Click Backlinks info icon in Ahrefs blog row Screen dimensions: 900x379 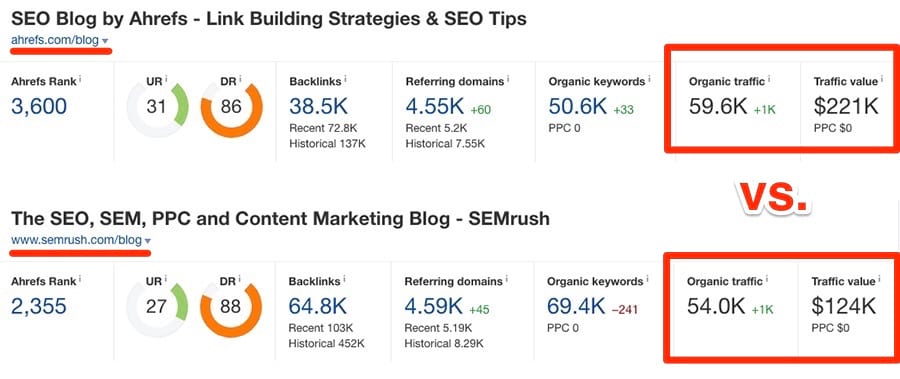pyautogui.click(x=346, y=79)
